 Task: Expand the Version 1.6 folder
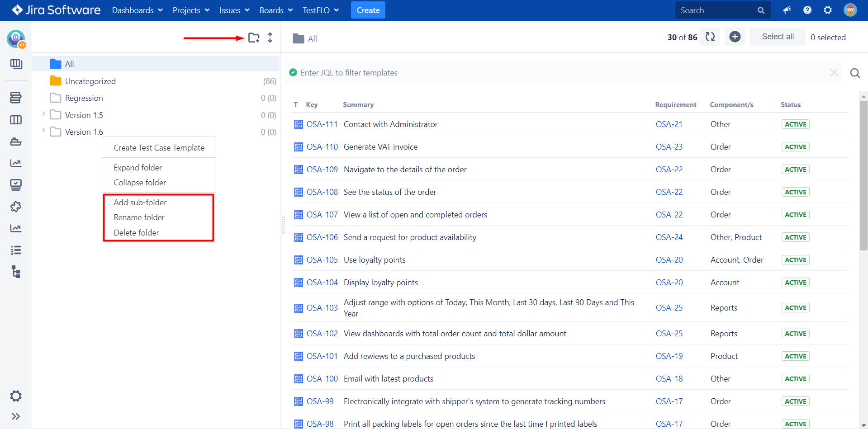pos(43,130)
